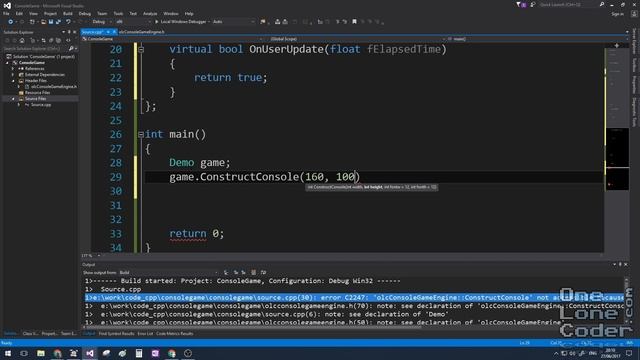
Task: Click the bookmark toolbar icon
Action: [354, 22]
